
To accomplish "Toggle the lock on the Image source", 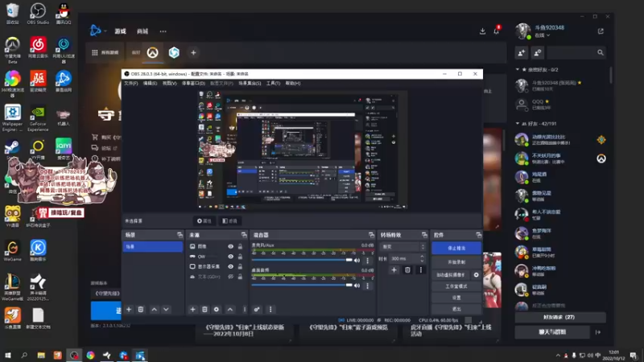I will (240, 247).
